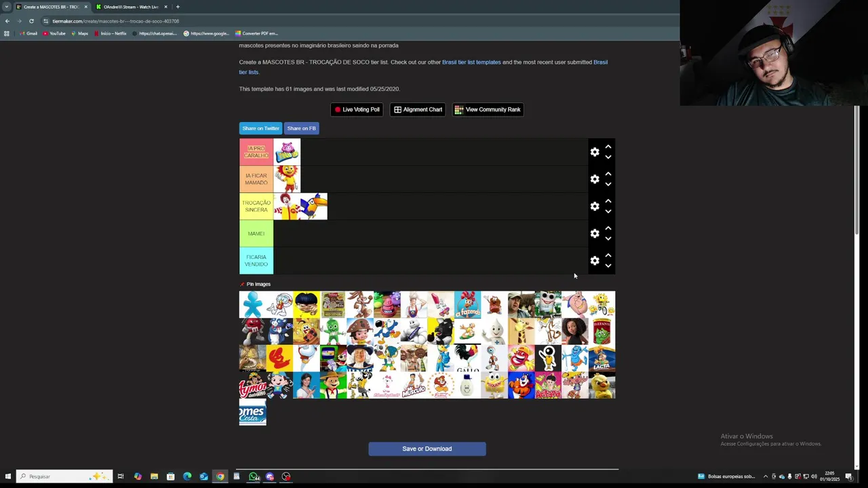Select the Mr Músculo mascot image
868x488 pixels.
414,385
